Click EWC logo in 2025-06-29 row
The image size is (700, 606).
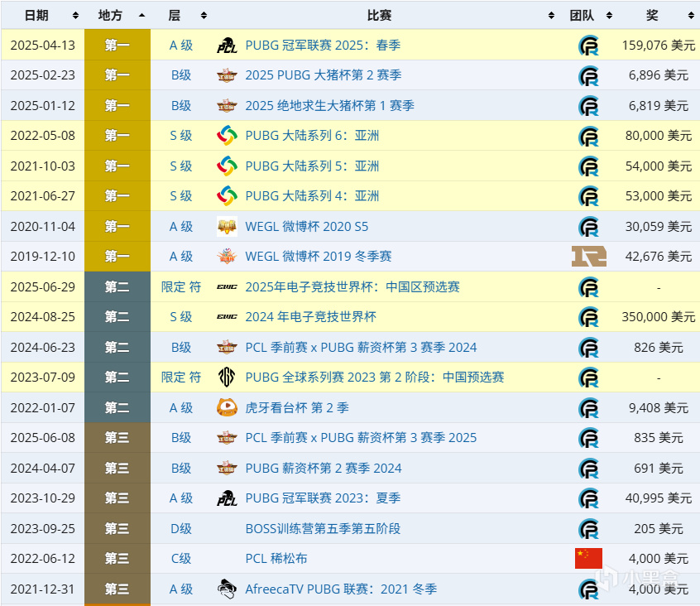pyautogui.click(x=227, y=286)
